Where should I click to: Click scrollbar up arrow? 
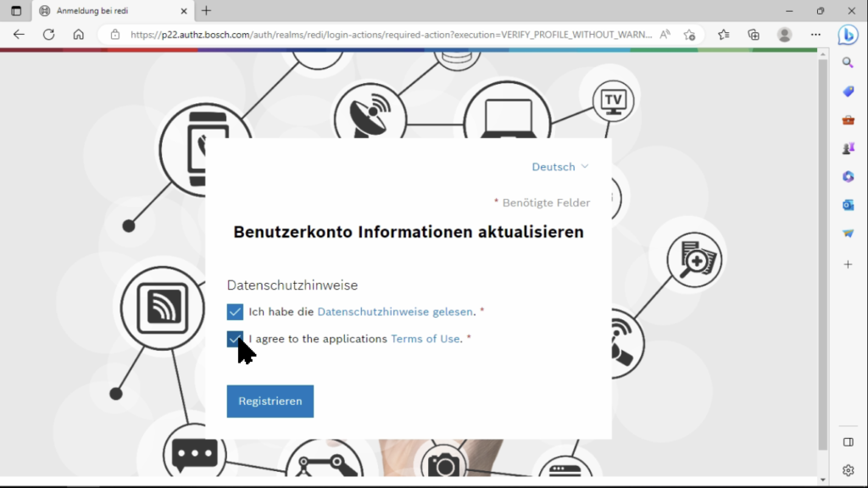[822, 54]
